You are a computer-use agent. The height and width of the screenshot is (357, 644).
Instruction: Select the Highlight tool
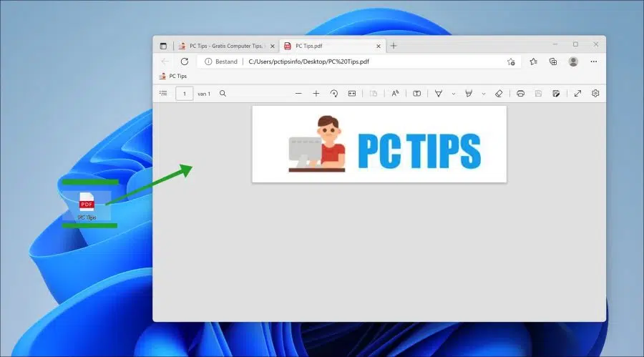tap(469, 94)
